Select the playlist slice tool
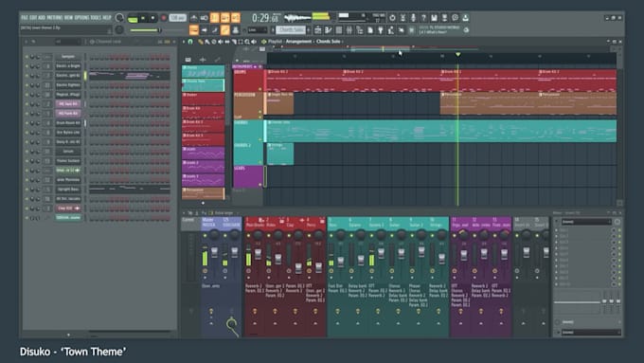644x363 pixels. point(234,42)
